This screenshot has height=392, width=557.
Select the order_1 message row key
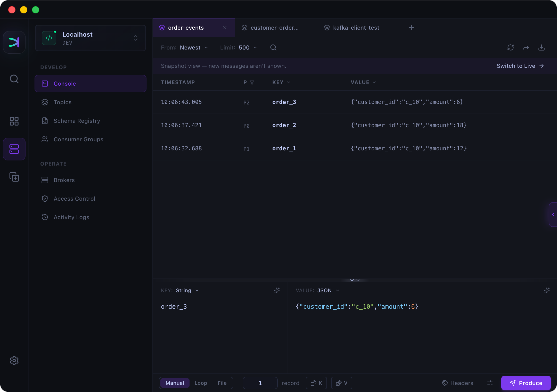284,149
